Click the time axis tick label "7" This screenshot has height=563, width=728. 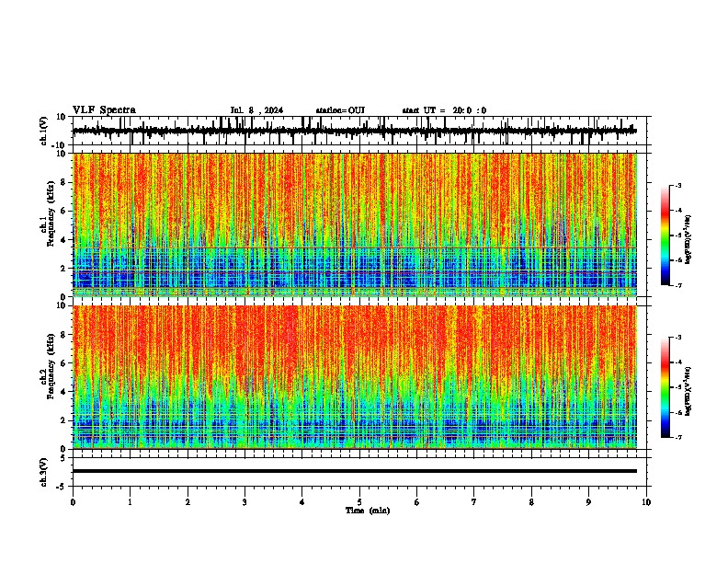(x=474, y=502)
